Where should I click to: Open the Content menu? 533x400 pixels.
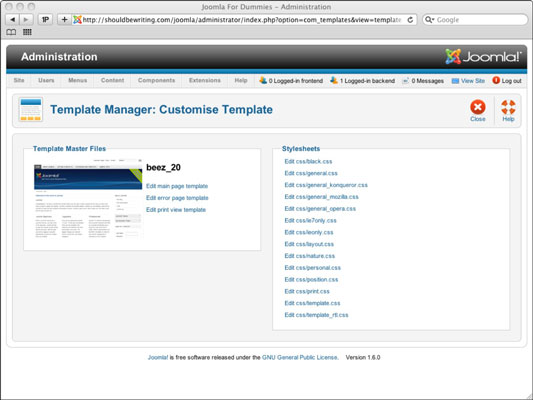pos(113,81)
